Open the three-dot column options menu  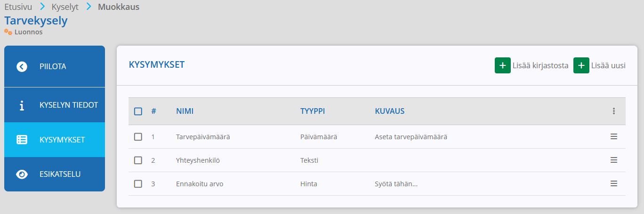tap(614, 111)
